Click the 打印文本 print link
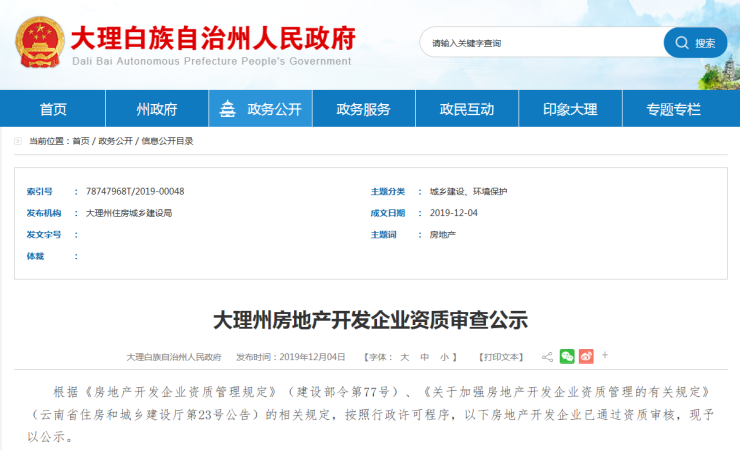 [501, 357]
